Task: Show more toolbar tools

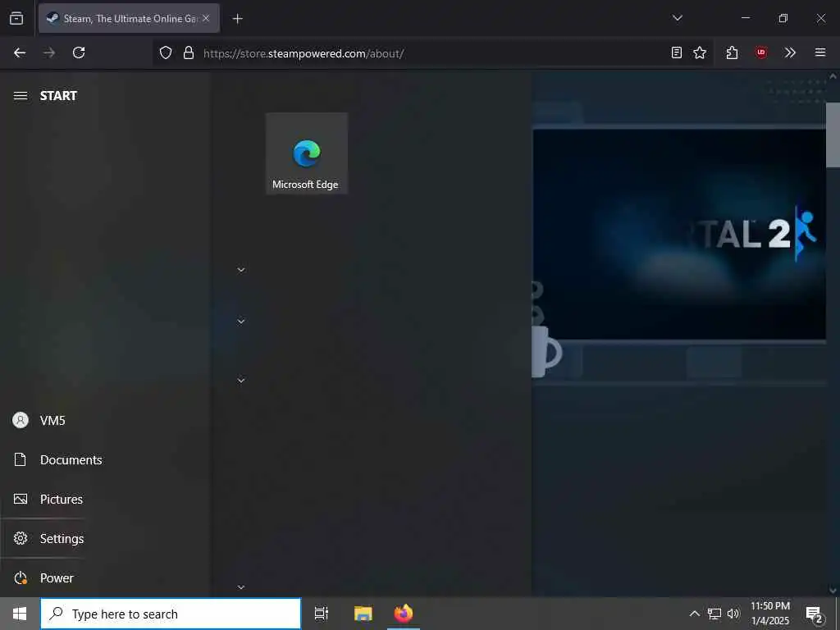Action: [x=790, y=52]
